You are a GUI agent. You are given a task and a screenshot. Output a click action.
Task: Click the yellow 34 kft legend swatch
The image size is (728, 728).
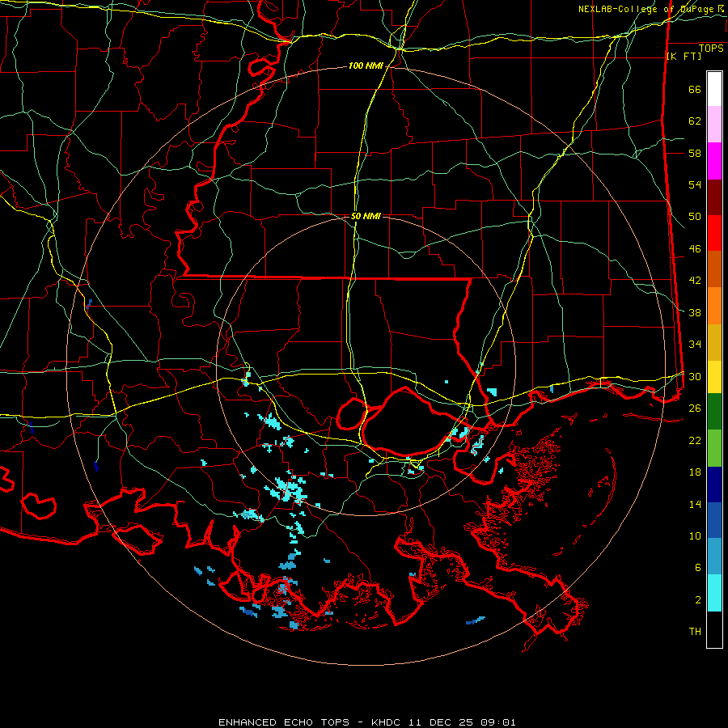[x=714, y=376]
